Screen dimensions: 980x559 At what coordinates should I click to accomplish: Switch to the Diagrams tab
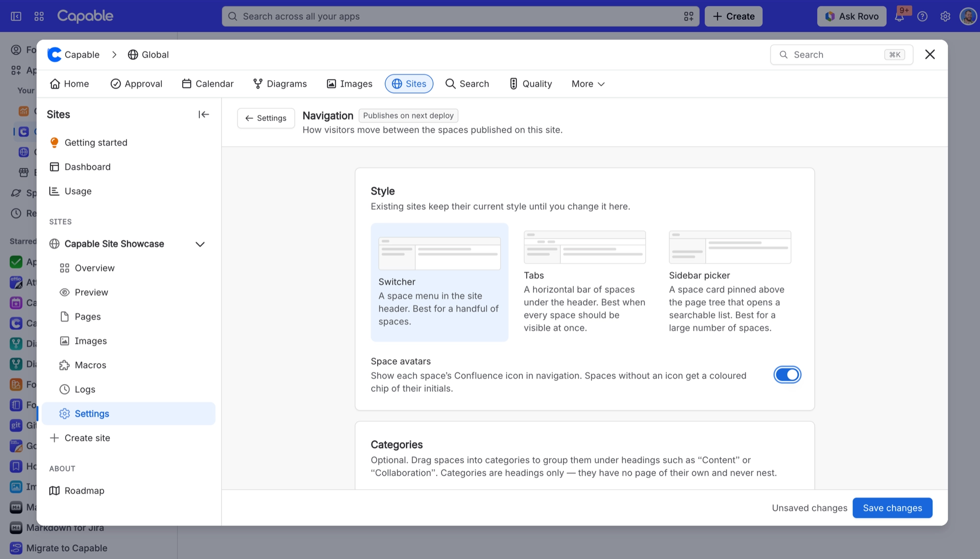(280, 84)
